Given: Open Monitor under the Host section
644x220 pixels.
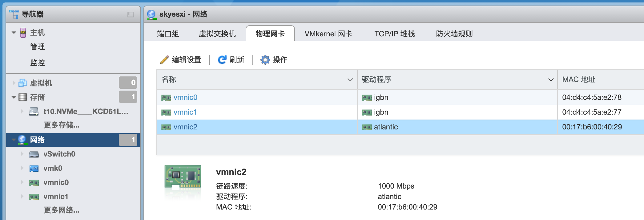Looking at the screenshot, I should [38, 63].
